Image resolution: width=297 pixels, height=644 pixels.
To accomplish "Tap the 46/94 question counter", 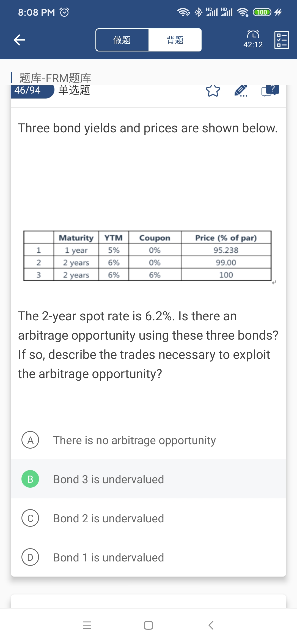I will (28, 90).
